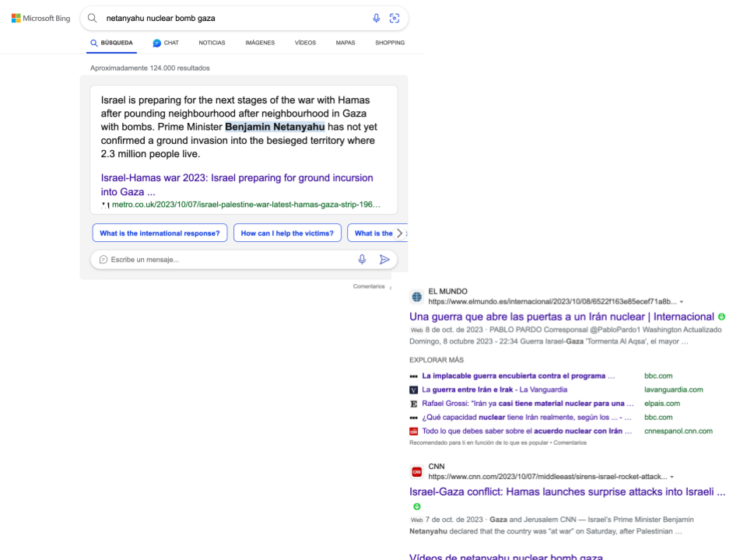The width and height of the screenshot is (747, 560).
Task: Click the magnifier icon in search box
Action: [x=93, y=18]
